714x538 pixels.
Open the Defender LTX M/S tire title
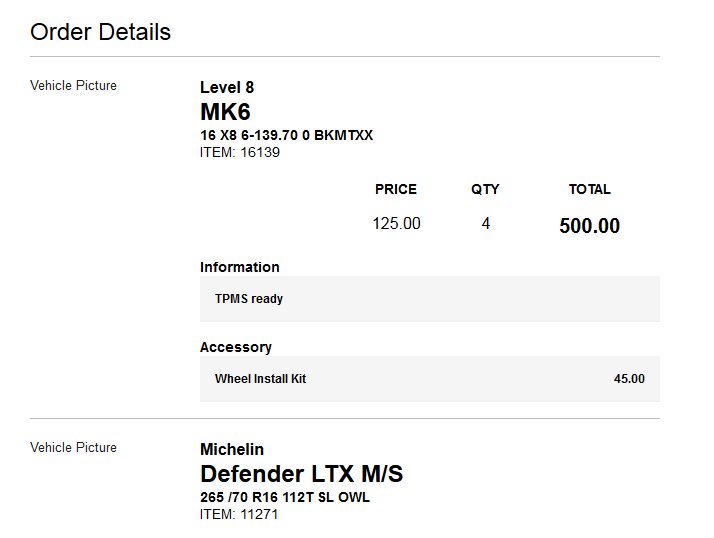tap(301, 474)
